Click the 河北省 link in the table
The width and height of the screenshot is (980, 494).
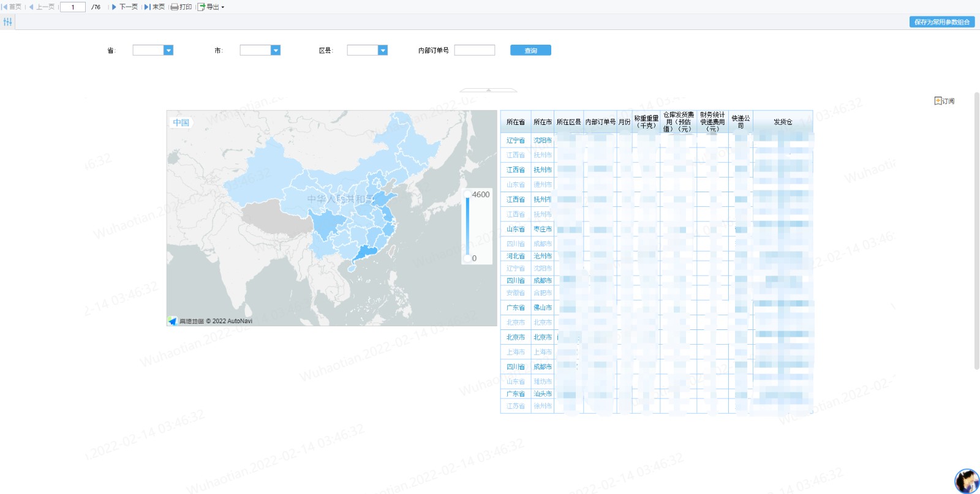click(x=516, y=256)
